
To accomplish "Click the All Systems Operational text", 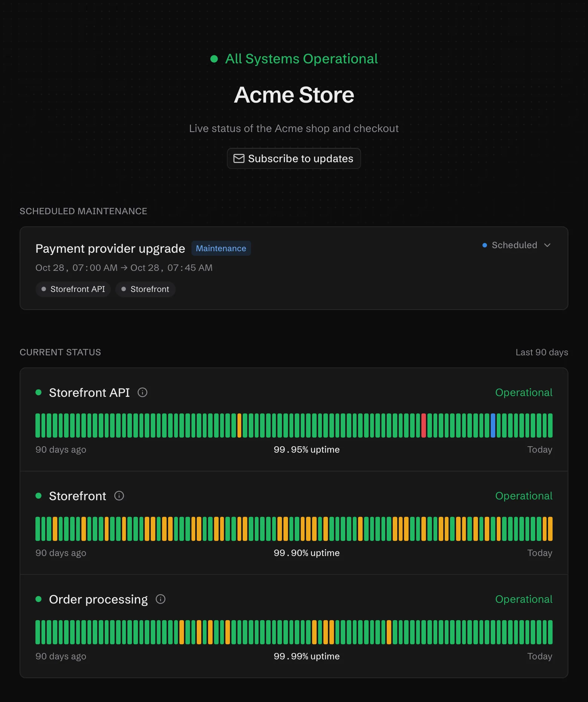I will pyautogui.click(x=302, y=59).
